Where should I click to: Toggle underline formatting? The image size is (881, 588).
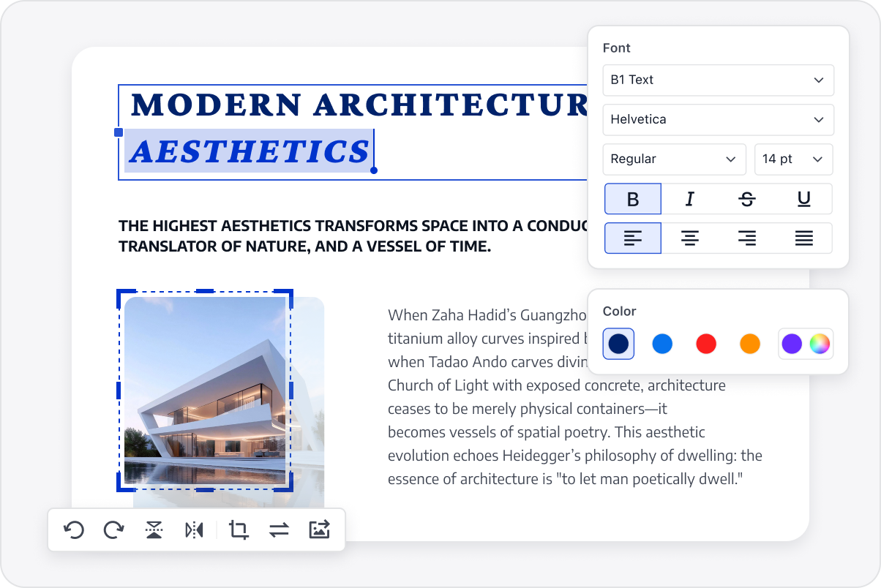pyautogui.click(x=803, y=199)
